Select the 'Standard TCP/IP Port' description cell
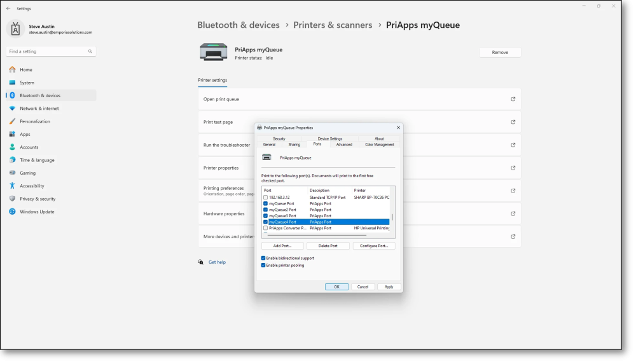The width and height of the screenshot is (636, 364). coord(328,198)
